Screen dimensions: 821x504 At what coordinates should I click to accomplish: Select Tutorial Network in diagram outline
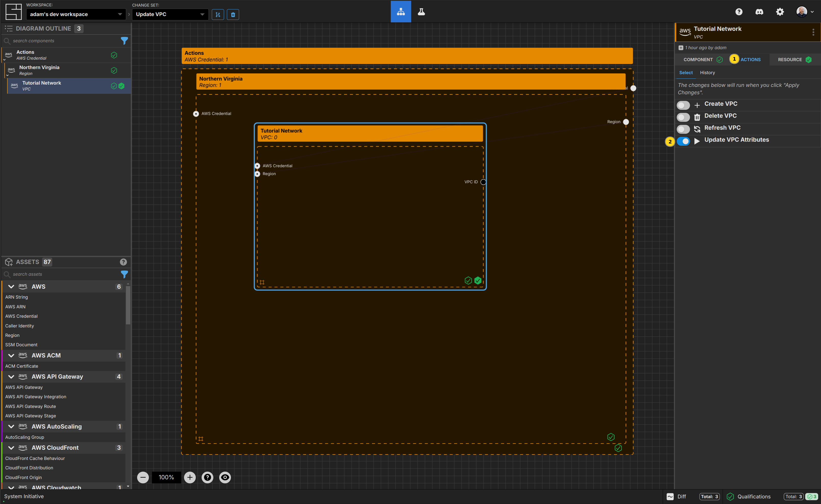tap(69, 86)
